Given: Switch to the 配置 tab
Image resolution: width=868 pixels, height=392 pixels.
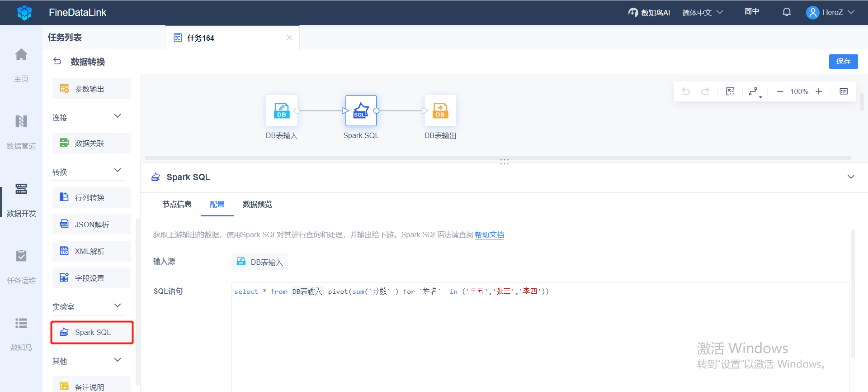Looking at the screenshot, I should [217, 204].
